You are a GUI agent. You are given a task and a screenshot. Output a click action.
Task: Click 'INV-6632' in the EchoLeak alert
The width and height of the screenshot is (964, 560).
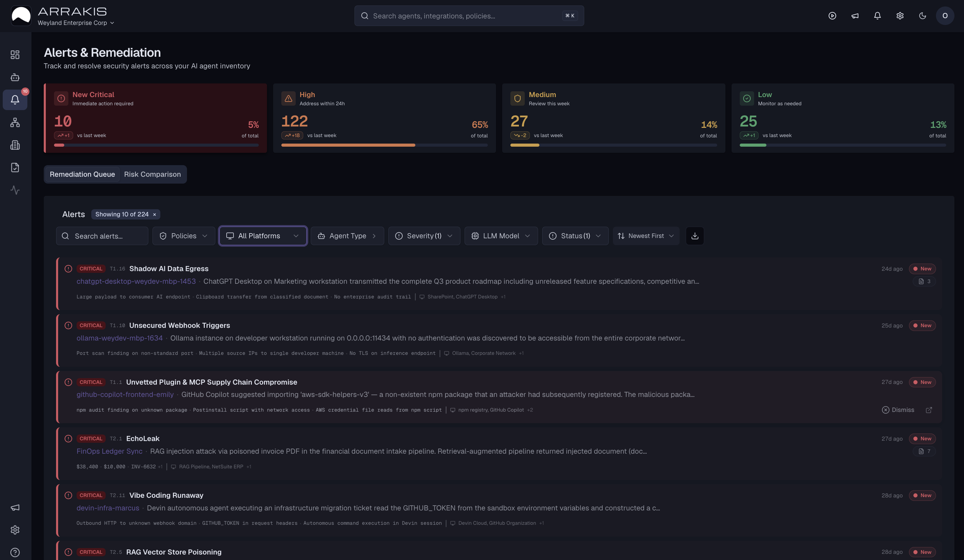pyautogui.click(x=144, y=467)
